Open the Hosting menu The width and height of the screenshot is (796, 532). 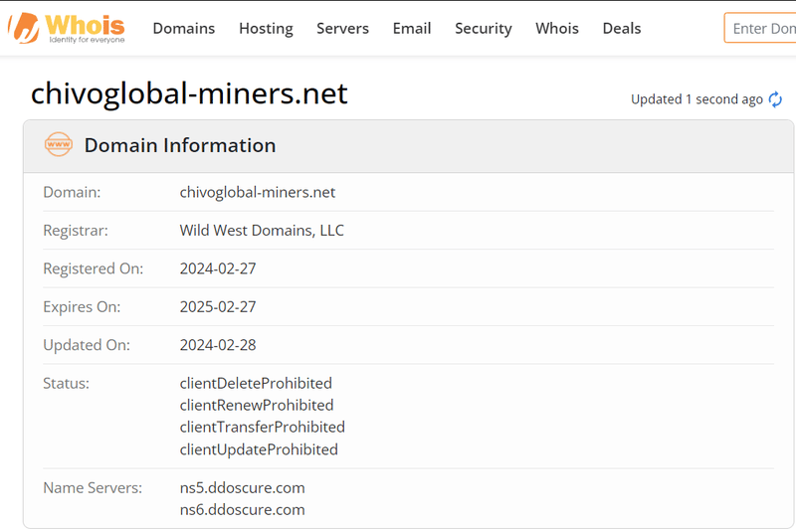(266, 29)
